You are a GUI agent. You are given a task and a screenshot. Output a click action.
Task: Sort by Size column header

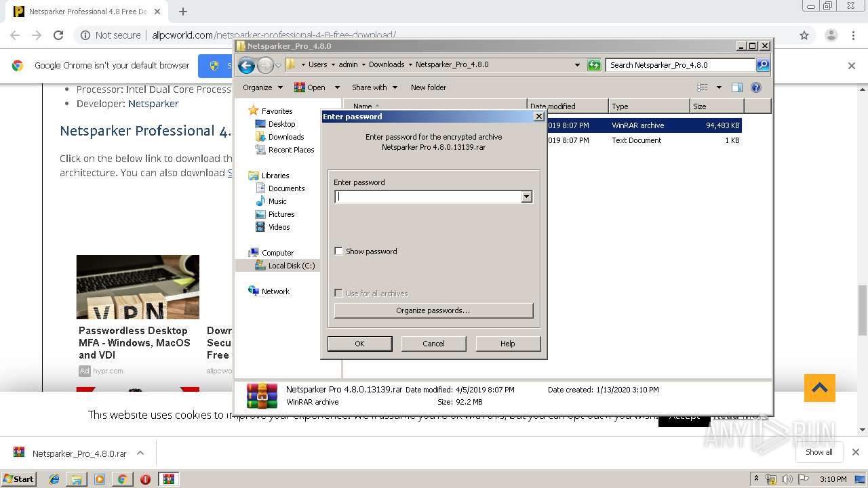(717, 106)
